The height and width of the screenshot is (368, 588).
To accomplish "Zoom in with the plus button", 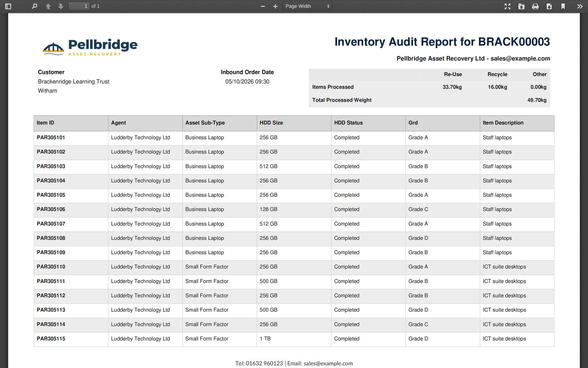I will click(275, 6).
